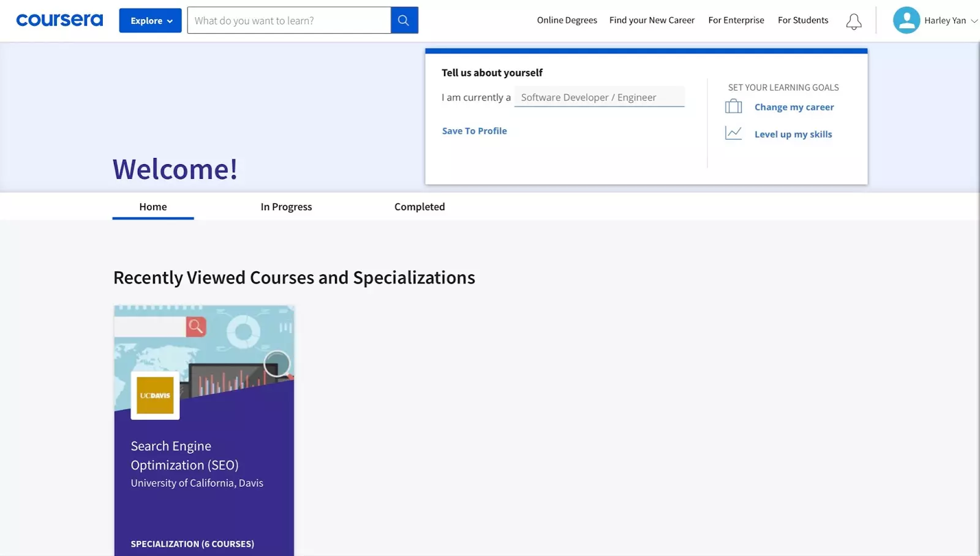Open Online Degrees in the top navigation
980x556 pixels.
click(x=567, y=20)
